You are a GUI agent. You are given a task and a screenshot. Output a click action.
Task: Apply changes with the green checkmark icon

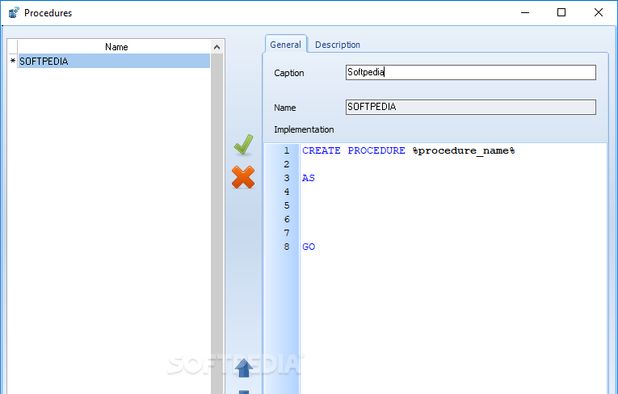pos(243,144)
